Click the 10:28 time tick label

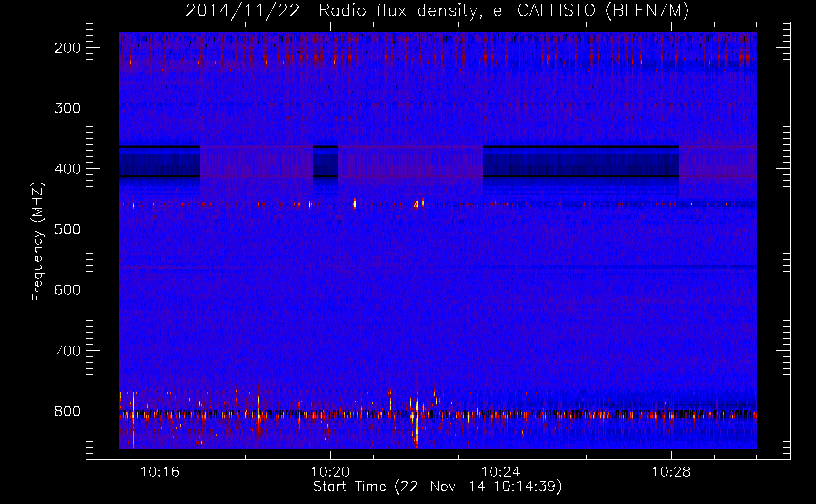pos(671,472)
